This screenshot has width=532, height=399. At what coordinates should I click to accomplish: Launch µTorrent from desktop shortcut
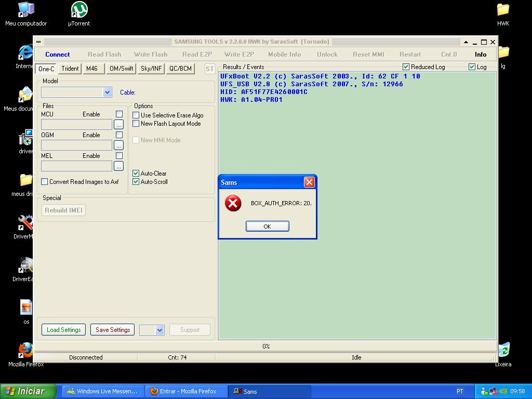(79, 14)
